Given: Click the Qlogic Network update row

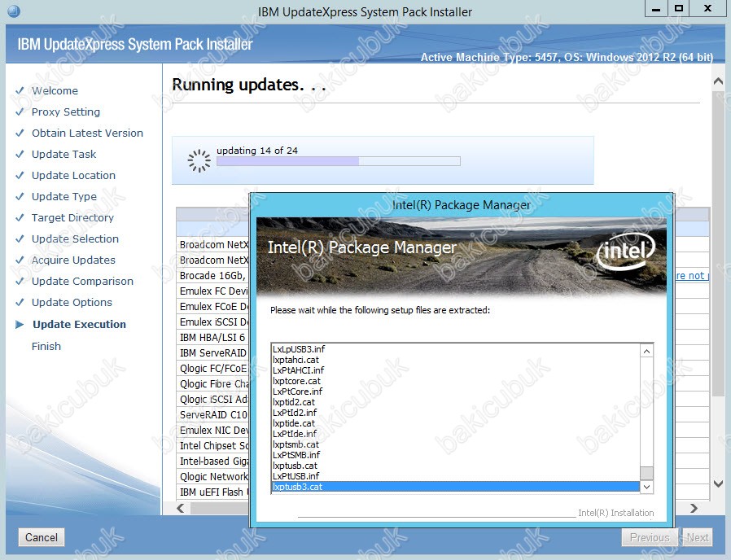Looking at the screenshot, I should [x=213, y=476].
